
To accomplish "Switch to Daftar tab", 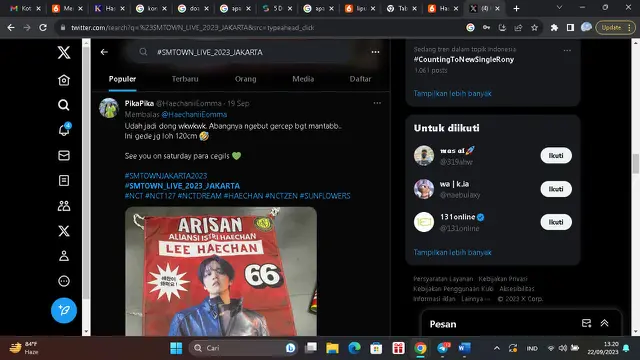I will click(360, 79).
